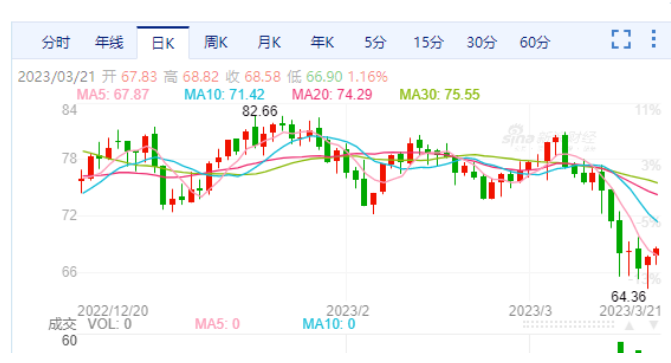The image size is (671, 363).
Task: Click the down triangle arrow below chart
Action: point(654,325)
